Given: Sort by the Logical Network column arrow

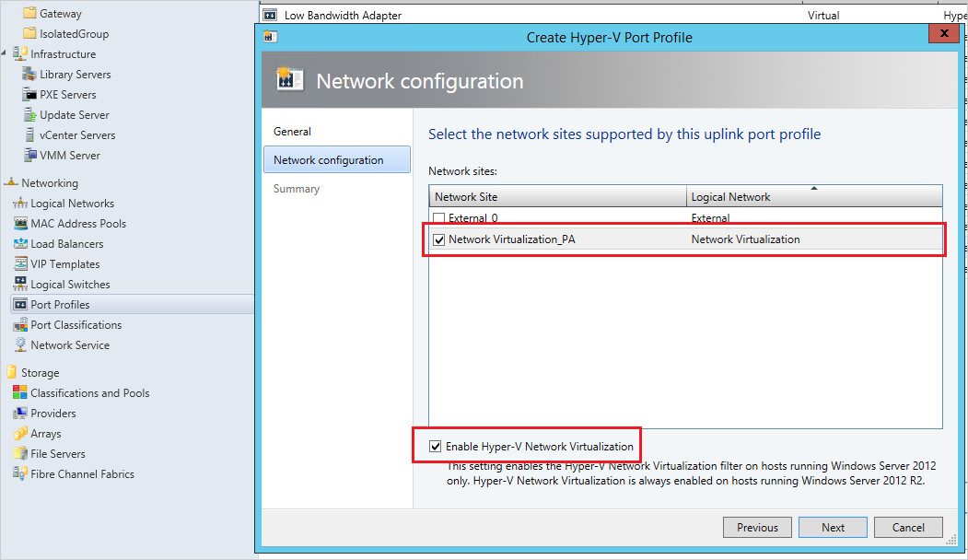Looking at the screenshot, I should click(x=814, y=188).
